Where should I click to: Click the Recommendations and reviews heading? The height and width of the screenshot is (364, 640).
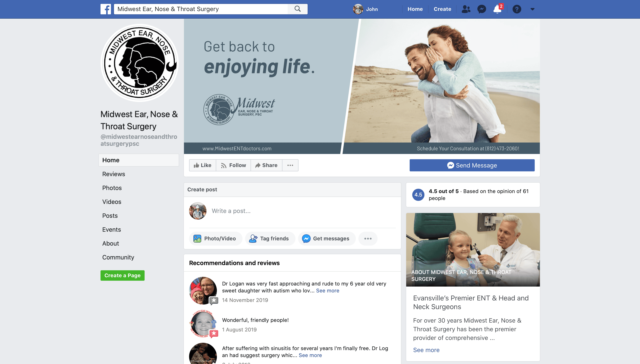[234, 263]
